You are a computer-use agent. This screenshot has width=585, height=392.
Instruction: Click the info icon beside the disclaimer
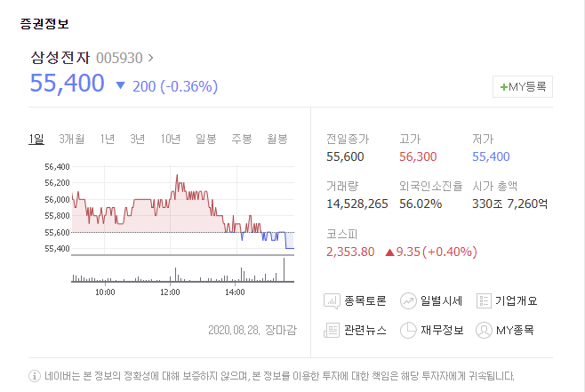pos(35,375)
